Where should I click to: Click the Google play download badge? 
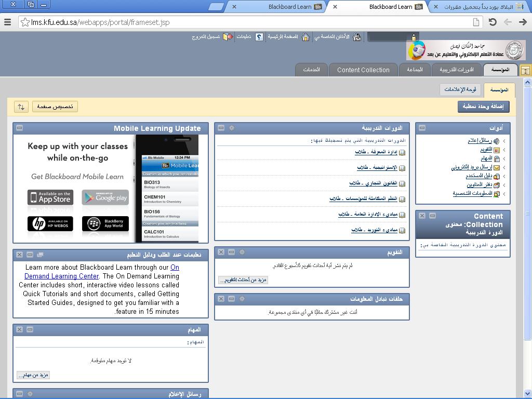105,197
